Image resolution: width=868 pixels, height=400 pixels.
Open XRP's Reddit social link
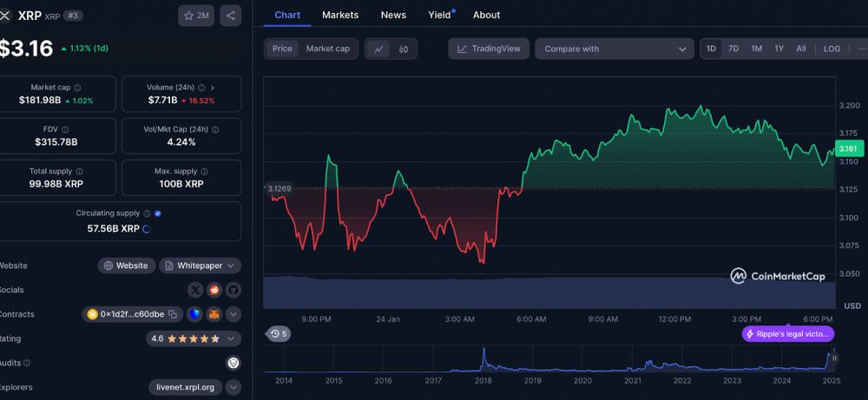214,290
